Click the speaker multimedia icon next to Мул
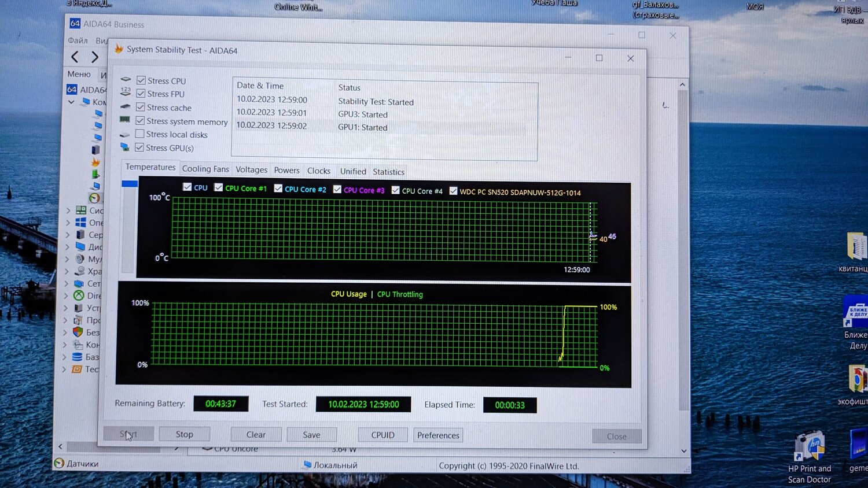This screenshot has width=868, height=488. (80, 259)
